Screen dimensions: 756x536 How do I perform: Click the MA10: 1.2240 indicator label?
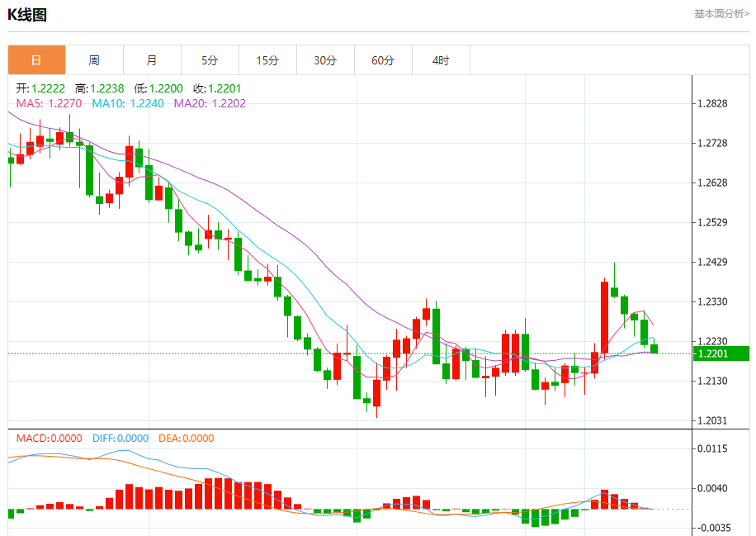pos(128,104)
